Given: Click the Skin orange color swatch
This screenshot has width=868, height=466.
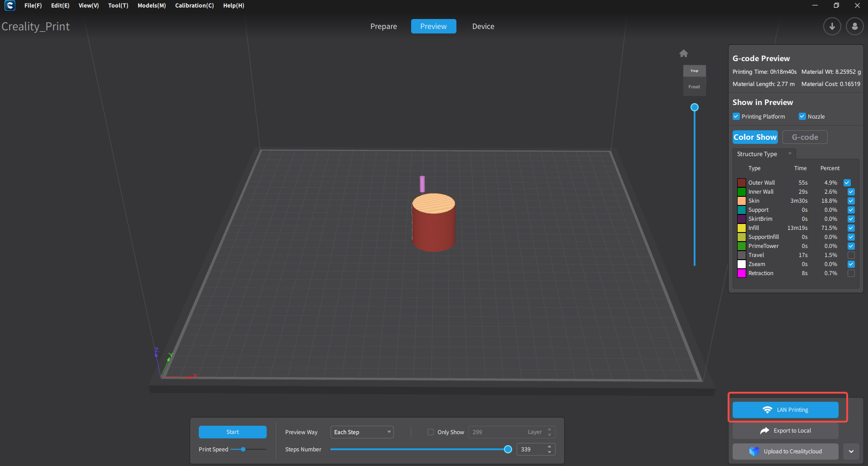Looking at the screenshot, I should pyautogui.click(x=742, y=201).
